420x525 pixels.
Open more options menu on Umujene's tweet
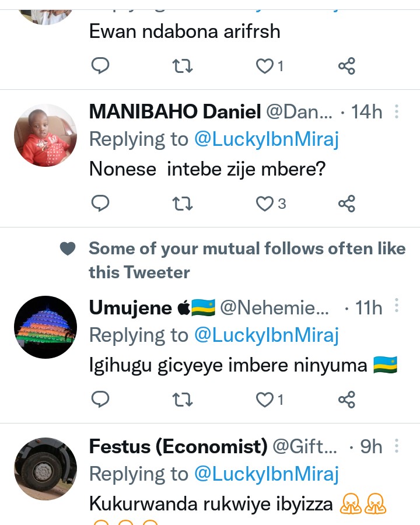(x=397, y=307)
